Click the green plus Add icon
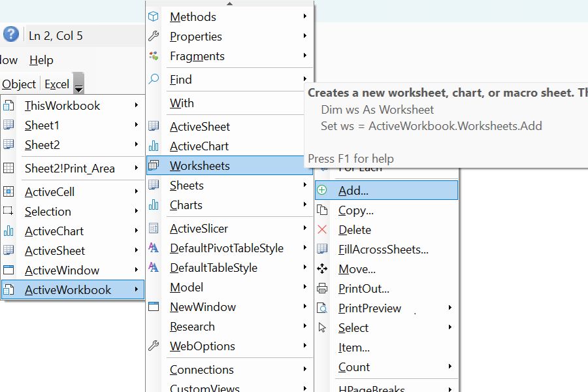Image resolution: width=588 pixels, height=392 pixels. (323, 189)
